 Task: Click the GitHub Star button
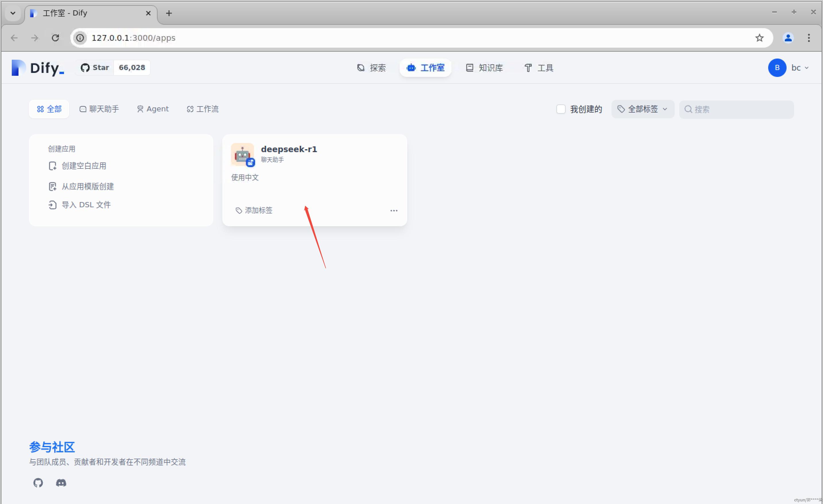(95, 67)
